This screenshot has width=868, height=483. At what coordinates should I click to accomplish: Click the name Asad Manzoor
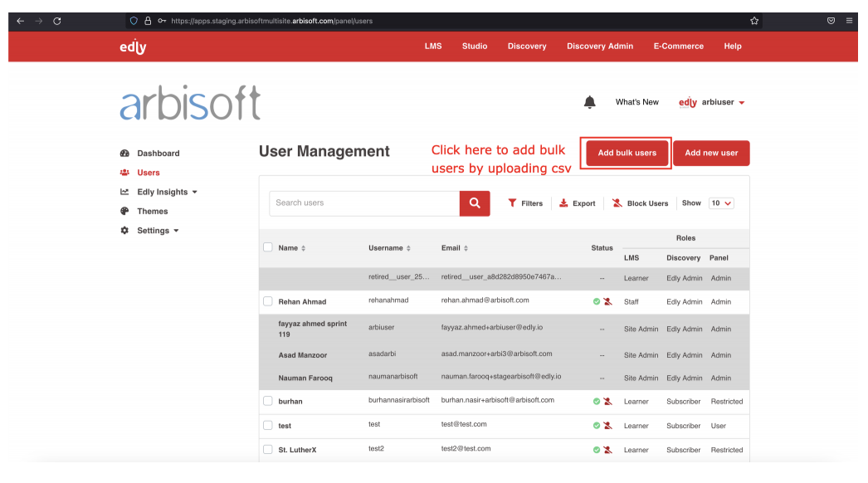303,355
